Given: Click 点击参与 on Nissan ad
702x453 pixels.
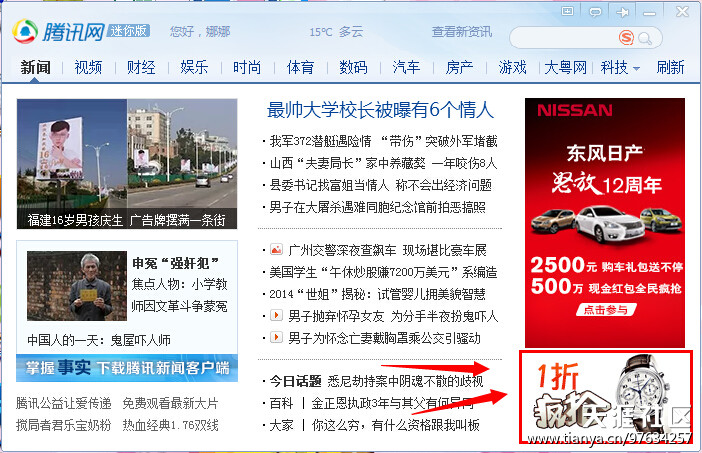Looking at the screenshot, I should pyautogui.click(x=606, y=309).
